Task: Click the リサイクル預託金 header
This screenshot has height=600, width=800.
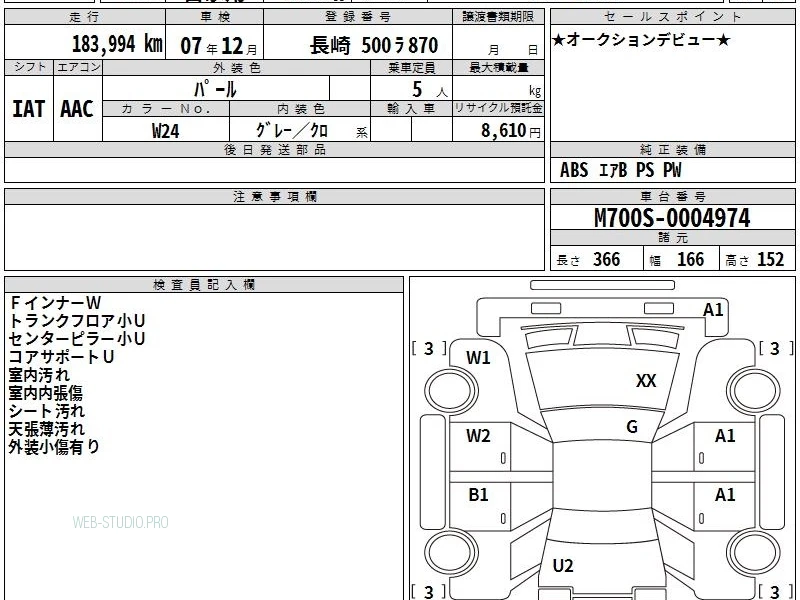Action: click(498, 108)
